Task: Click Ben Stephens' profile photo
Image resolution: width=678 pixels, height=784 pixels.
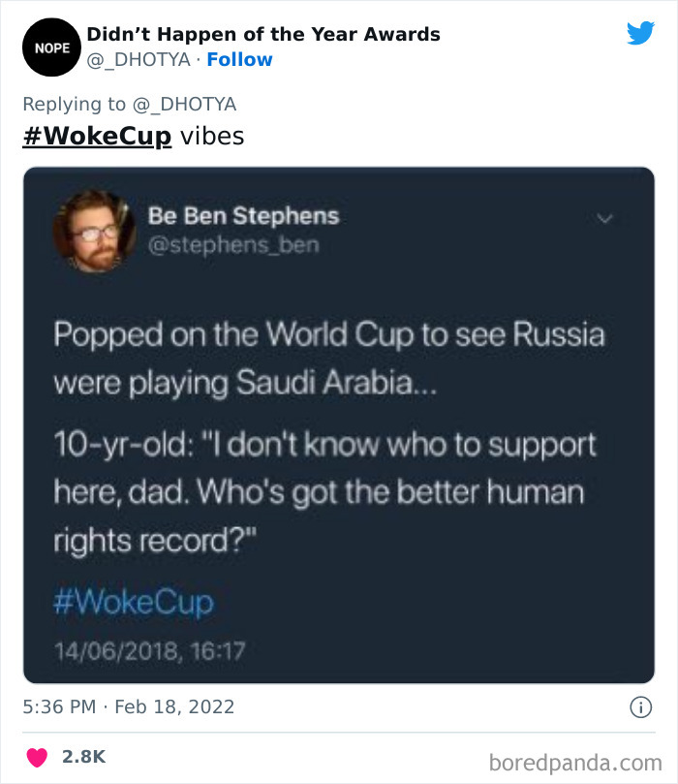Action: [x=93, y=232]
